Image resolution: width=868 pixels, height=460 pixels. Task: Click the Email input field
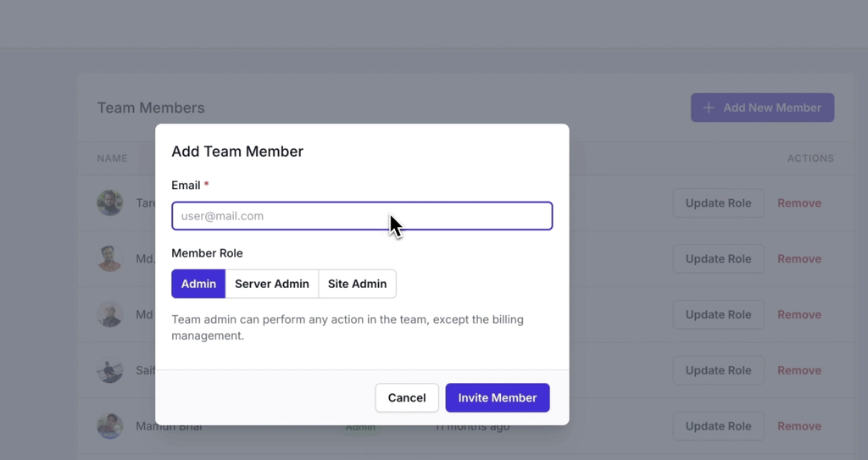[x=362, y=216]
